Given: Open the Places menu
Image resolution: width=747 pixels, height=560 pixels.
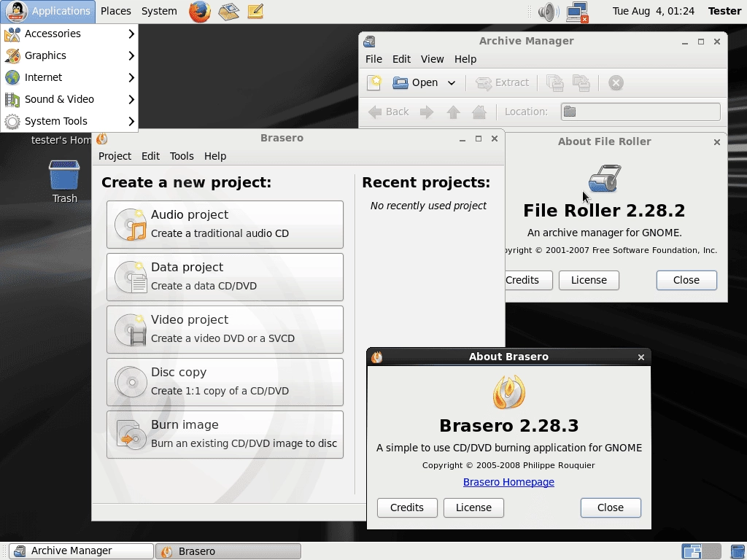Looking at the screenshot, I should point(116,12).
